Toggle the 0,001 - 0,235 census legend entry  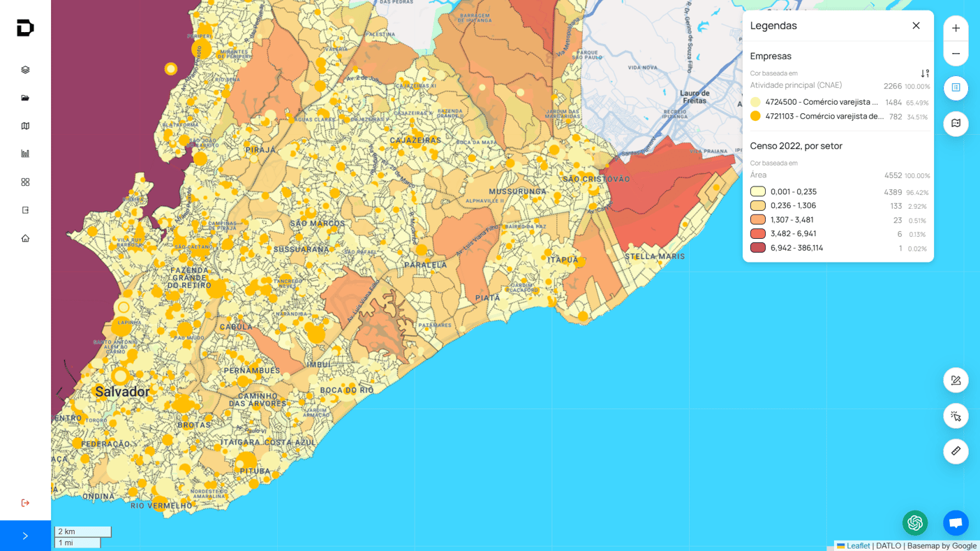click(758, 191)
